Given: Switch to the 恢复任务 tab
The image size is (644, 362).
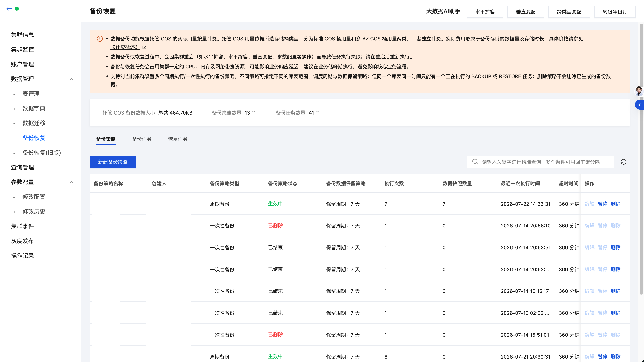Looking at the screenshot, I should tap(178, 139).
